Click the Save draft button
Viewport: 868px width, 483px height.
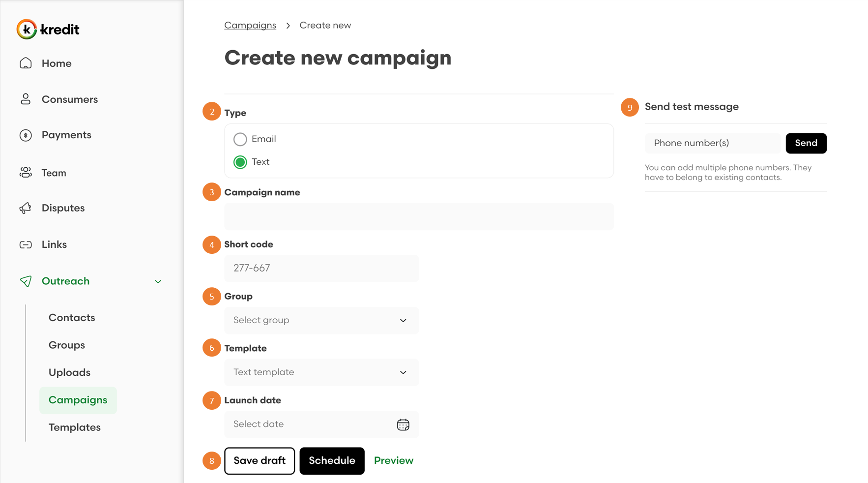tap(260, 461)
